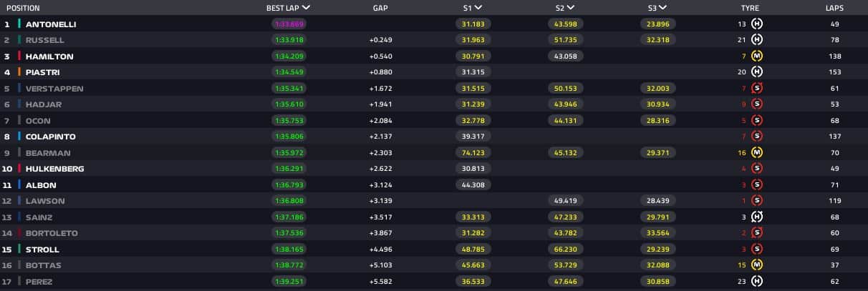The height and width of the screenshot is (291, 868).
Task: Click Ocon's soft tyre icon
Action: click(758, 120)
